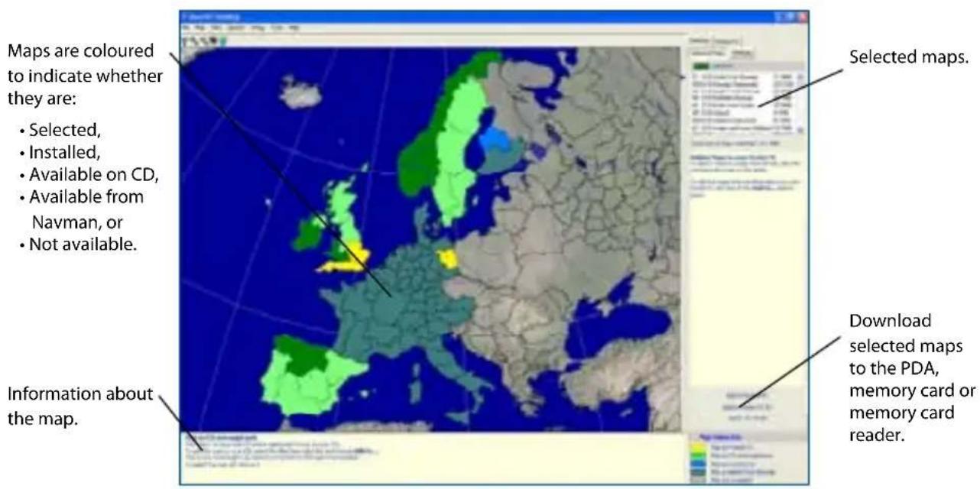The height and width of the screenshot is (489, 980).
Task: Click the middle download link in the right panel
Action: [x=747, y=407]
